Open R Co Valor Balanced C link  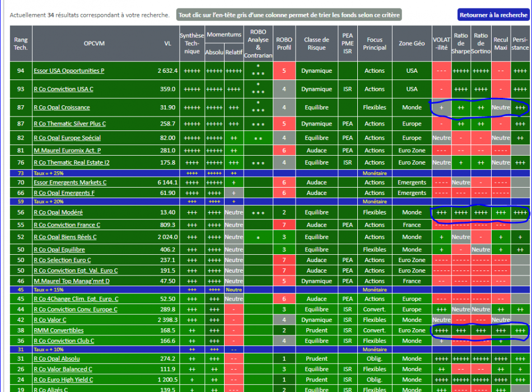tap(63, 369)
